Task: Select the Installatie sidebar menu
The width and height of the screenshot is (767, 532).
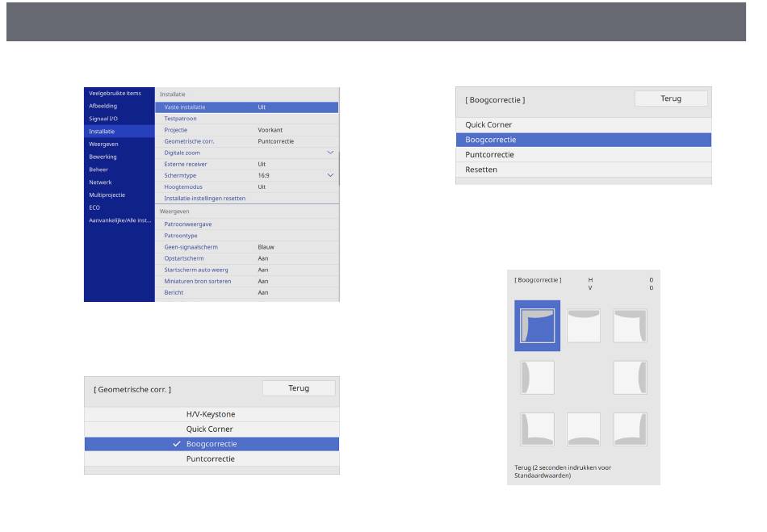Action: click(x=119, y=132)
